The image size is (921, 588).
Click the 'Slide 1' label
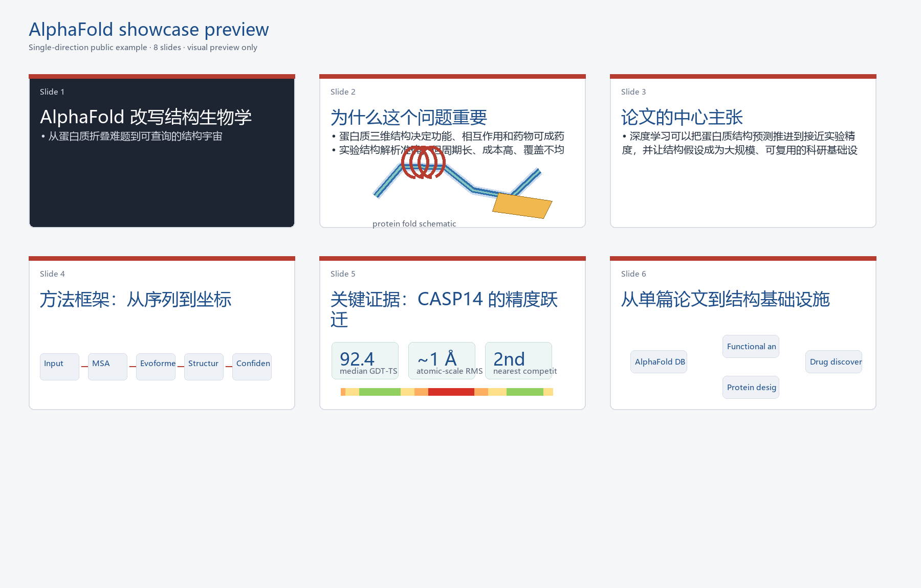click(x=52, y=92)
